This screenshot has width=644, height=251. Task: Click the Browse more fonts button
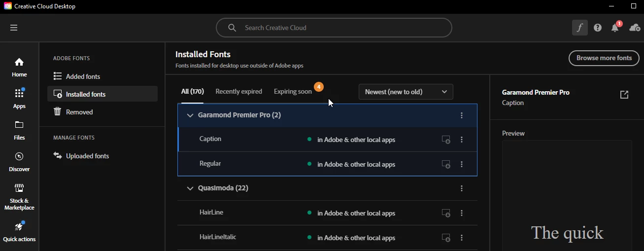(604, 58)
